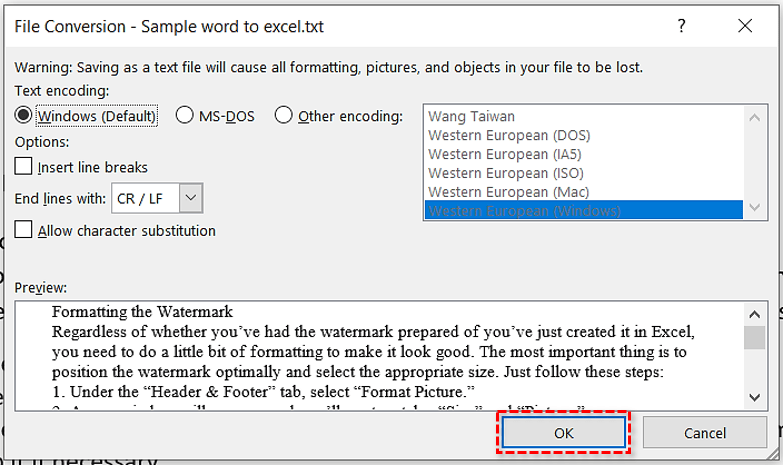Viewport: 783px width, 466px height.
Task: Click the Help question mark icon
Action: [x=682, y=26]
